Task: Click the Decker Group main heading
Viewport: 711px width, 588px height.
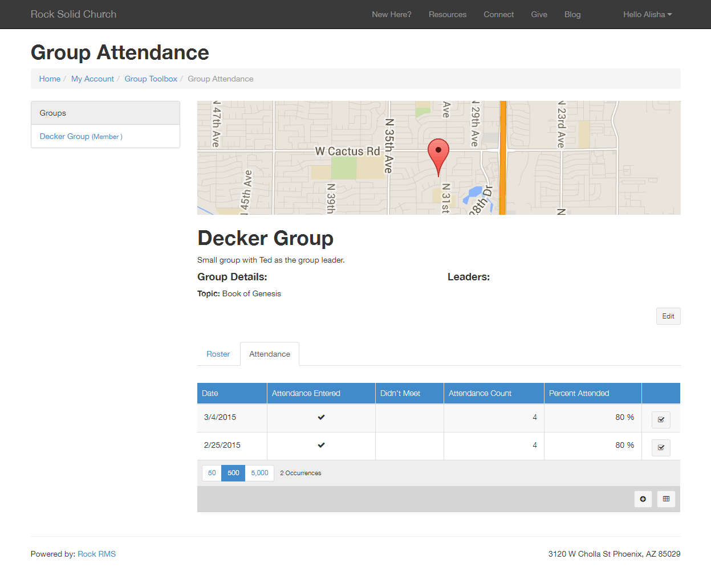Action: click(265, 238)
